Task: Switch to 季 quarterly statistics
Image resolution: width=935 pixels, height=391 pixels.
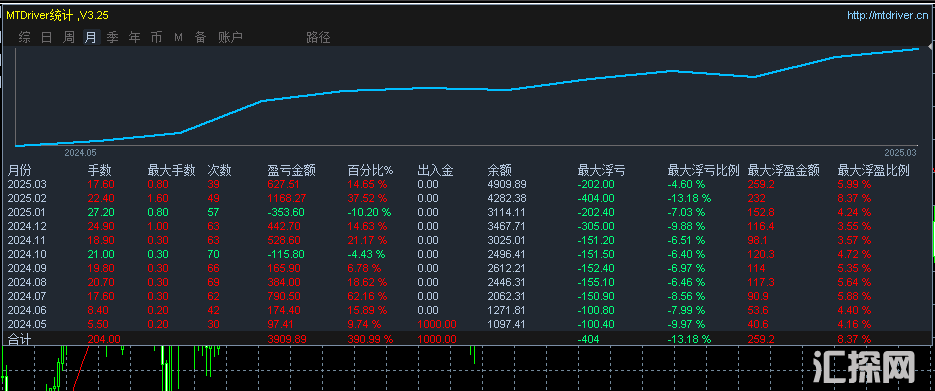Action: pos(113,38)
